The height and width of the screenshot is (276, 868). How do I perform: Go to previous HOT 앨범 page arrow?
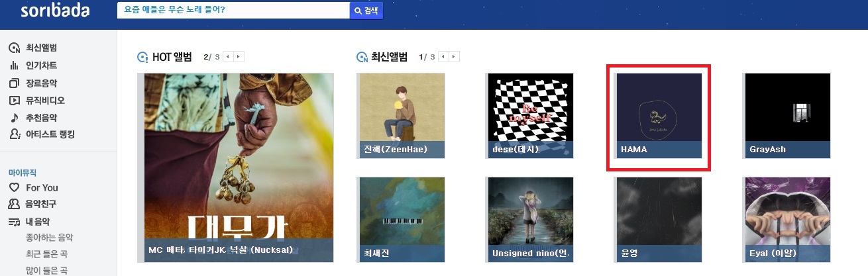pyautogui.click(x=227, y=57)
